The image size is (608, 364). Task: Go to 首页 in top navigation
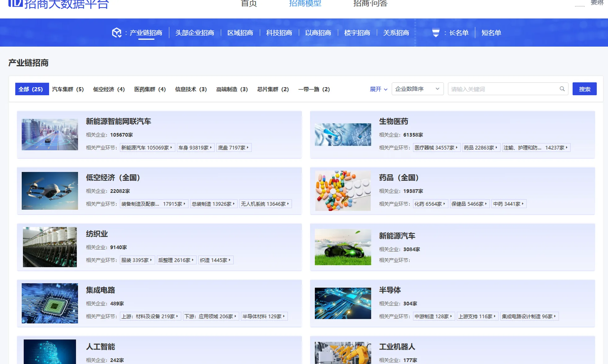pos(249,3)
